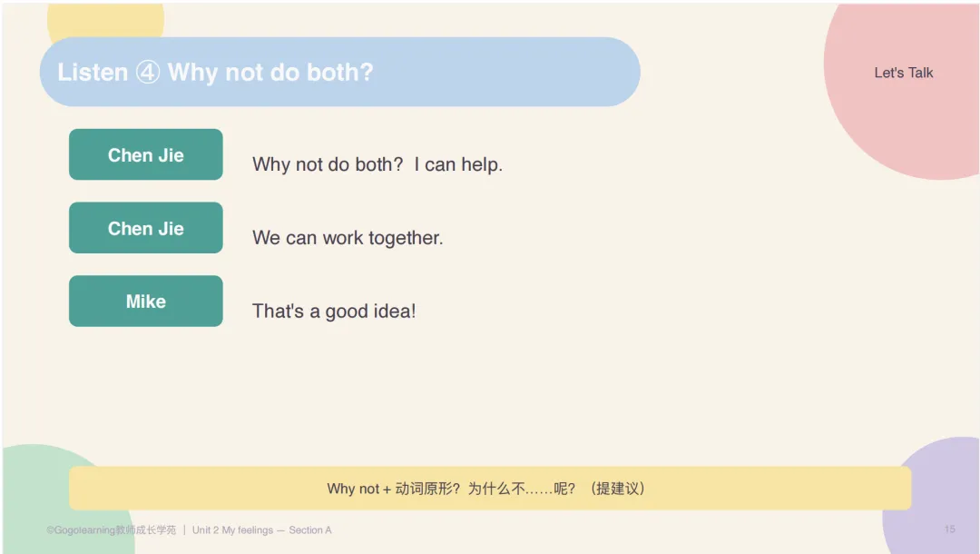980x554 pixels.
Task: Click "Unit 2 My feelings — Section A" footer
Action: tap(262, 529)
